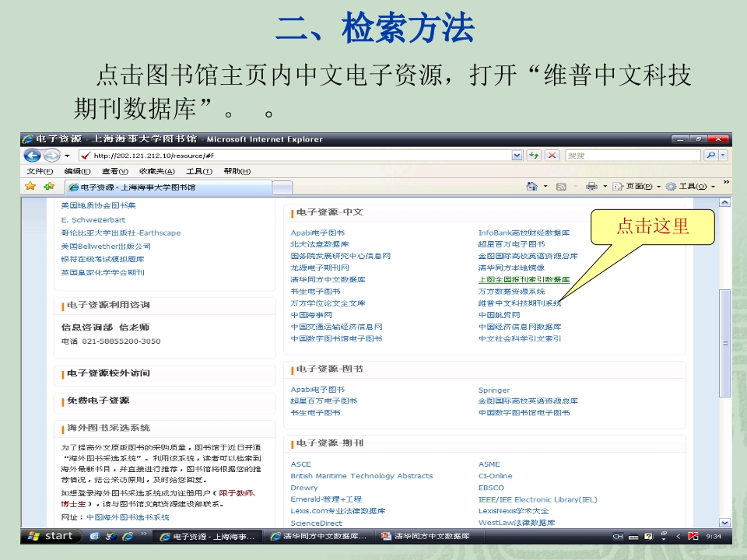The height and width of the screenshot is (560, 747).
Task: Click the Home page icon
Action: tap(531, 186)
